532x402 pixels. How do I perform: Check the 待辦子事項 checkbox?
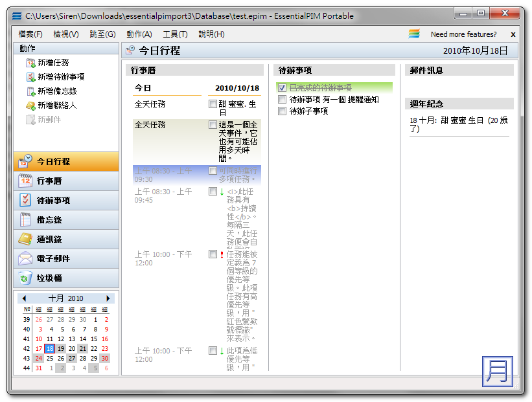click(x=282, y=111)
